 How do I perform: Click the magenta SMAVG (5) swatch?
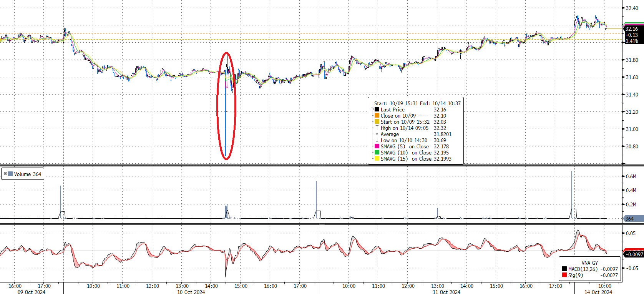click(x=377, y=146)
